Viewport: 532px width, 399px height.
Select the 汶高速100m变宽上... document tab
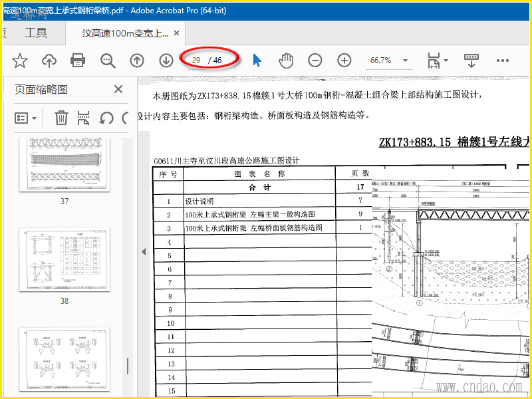click(x=125, y=33)
